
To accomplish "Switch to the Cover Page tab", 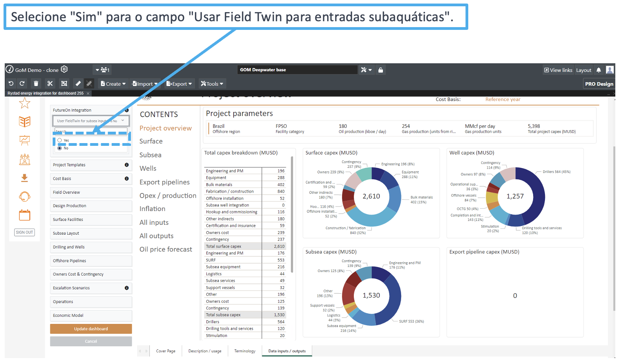I will 166,351.
